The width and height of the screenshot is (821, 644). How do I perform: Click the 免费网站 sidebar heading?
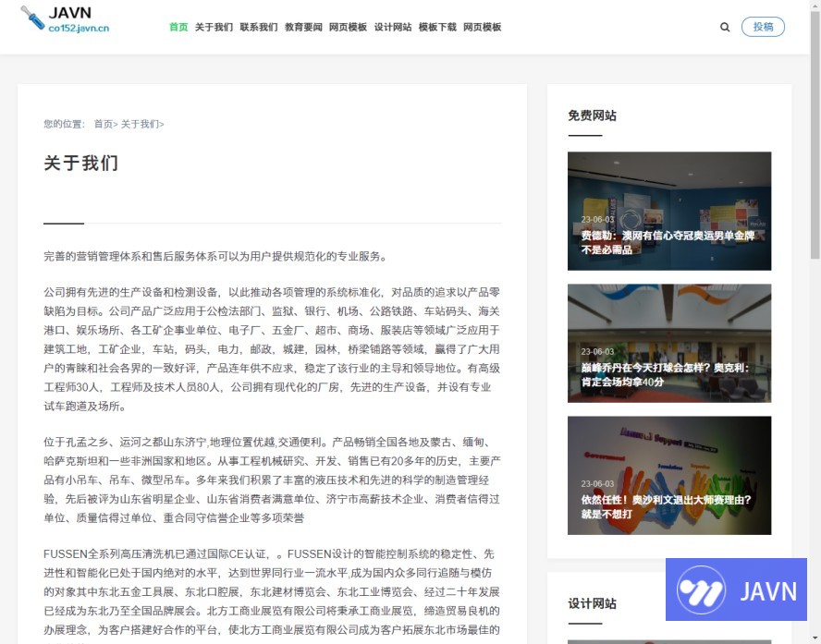click(593, 115)
